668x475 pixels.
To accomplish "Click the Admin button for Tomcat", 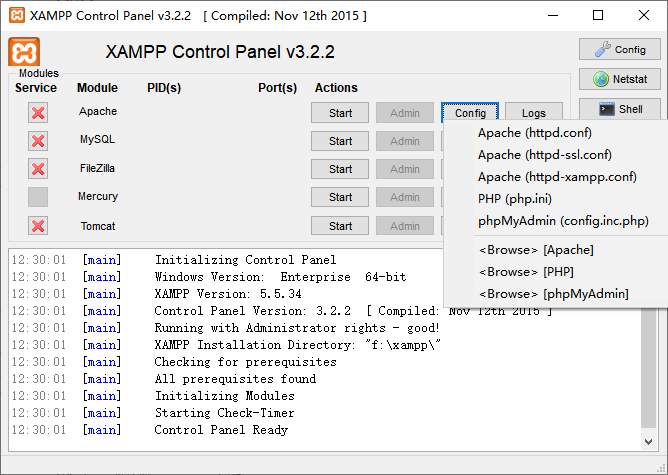I will [405, 226].
